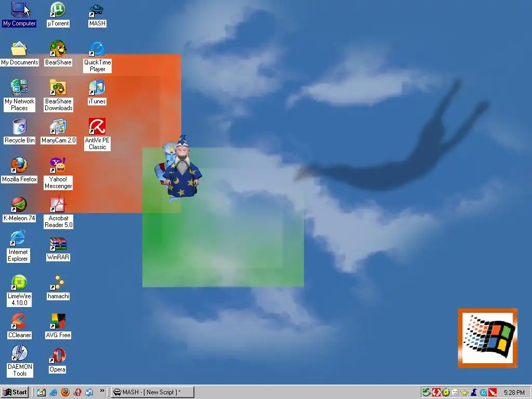Click the green round tray icon
This screenshot has width=532, height=399.
[x=446, y=393]
